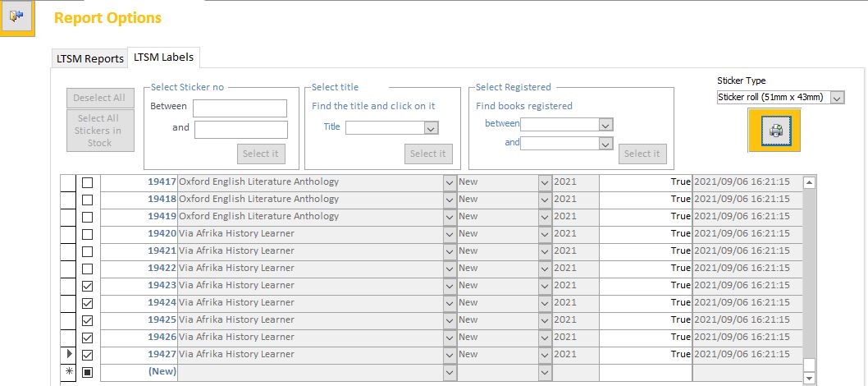Click the scroll up arrow of the list

809,183
